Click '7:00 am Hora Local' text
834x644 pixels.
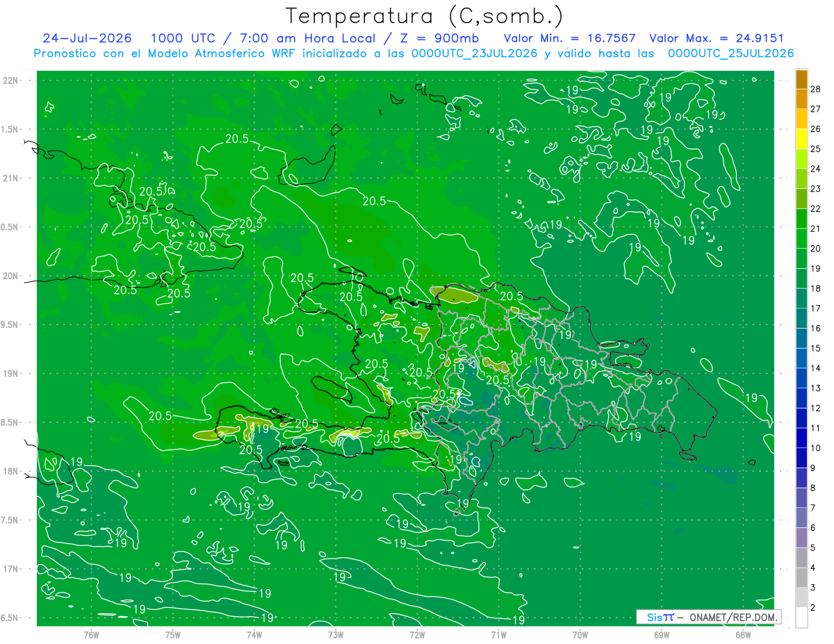306,38
